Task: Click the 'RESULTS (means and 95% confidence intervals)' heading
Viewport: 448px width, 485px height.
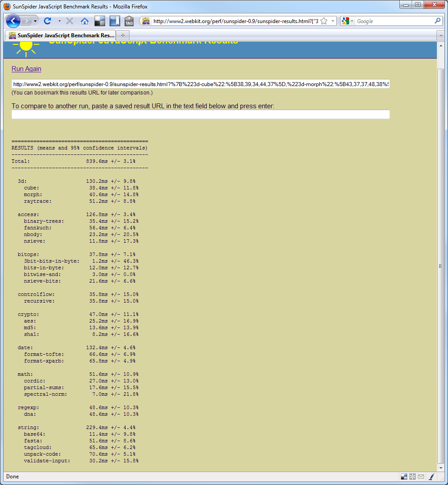Action: [79, 148]
